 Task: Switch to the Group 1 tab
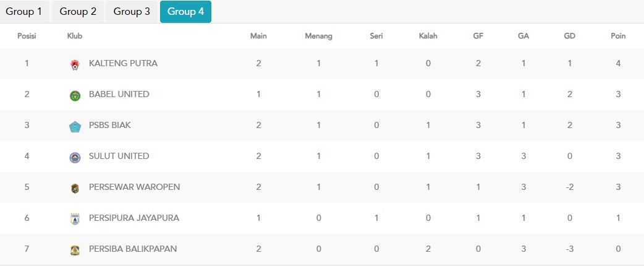click(24, 12)
